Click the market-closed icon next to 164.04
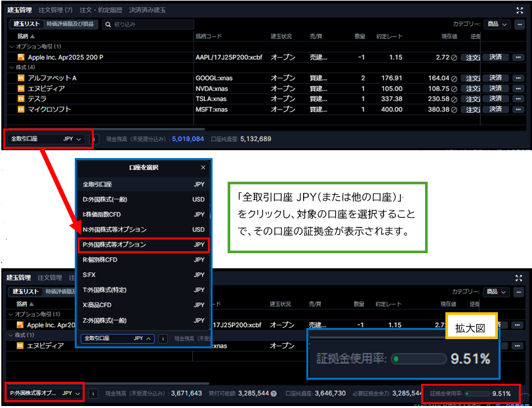The height and width of the screenshot is (408, 532). click(454, 78)
